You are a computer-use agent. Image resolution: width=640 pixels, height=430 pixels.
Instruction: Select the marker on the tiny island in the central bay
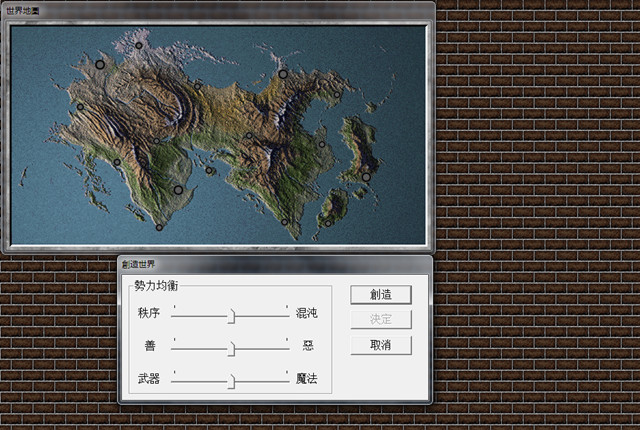tap(209, 170)
